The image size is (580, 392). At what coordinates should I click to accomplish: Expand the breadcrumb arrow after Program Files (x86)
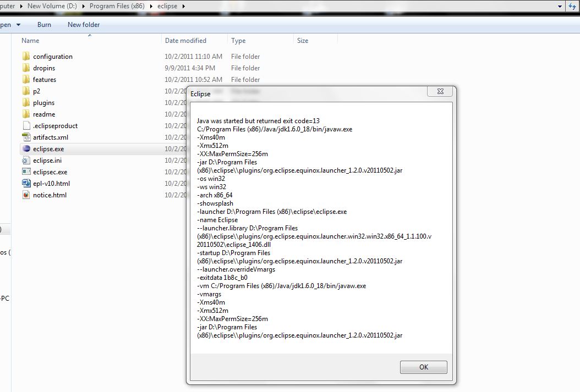(x=151, y=6)
